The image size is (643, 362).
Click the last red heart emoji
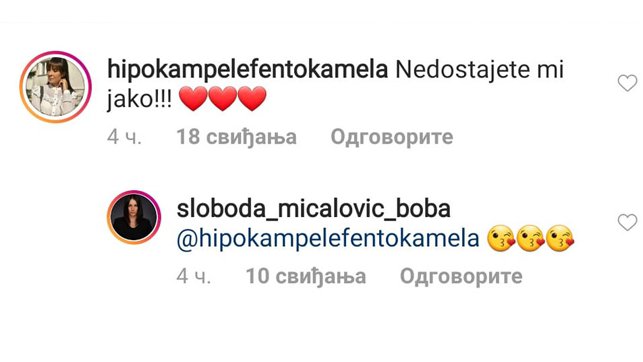point(252,98)
